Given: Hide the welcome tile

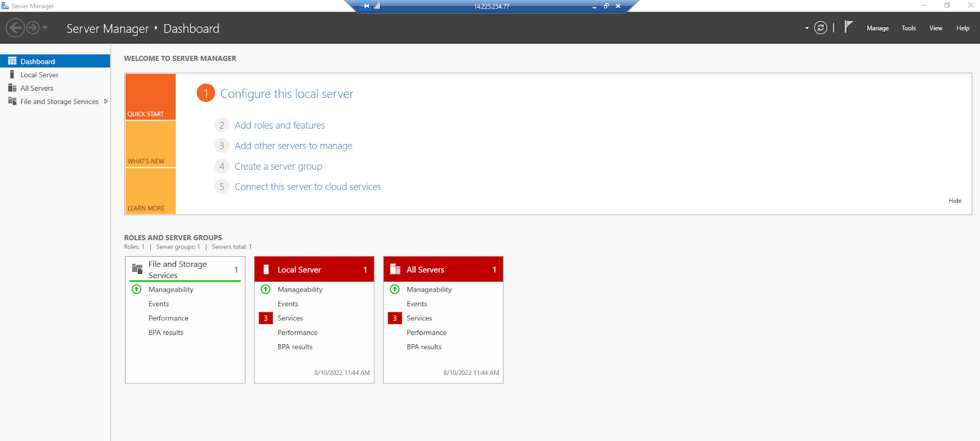Looking at the screenshot, I should (x=955, y=201).
